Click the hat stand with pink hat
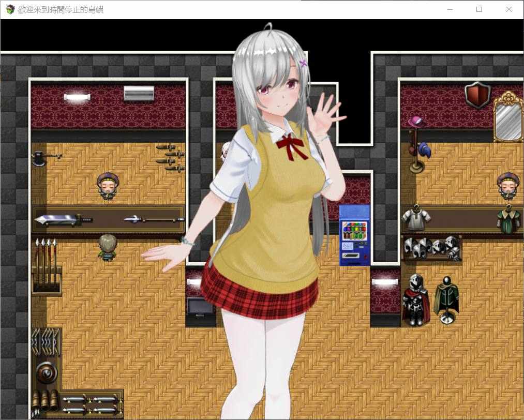This screenshot has width=524, height=420. (417, 144)
